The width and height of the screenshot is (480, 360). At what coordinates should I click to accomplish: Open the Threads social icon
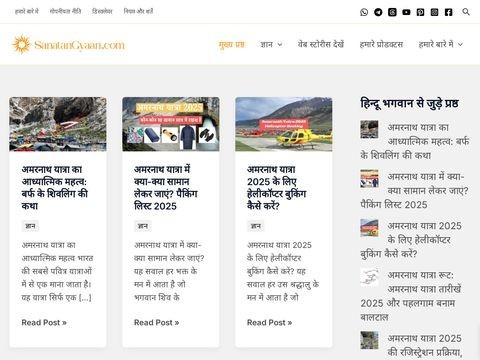(392, 12)
